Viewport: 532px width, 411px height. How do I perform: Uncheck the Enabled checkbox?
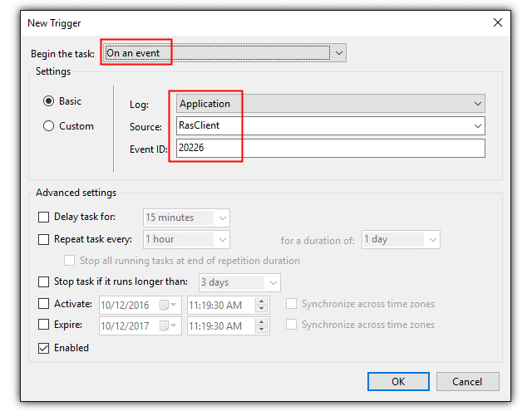(x=44, y=348)
